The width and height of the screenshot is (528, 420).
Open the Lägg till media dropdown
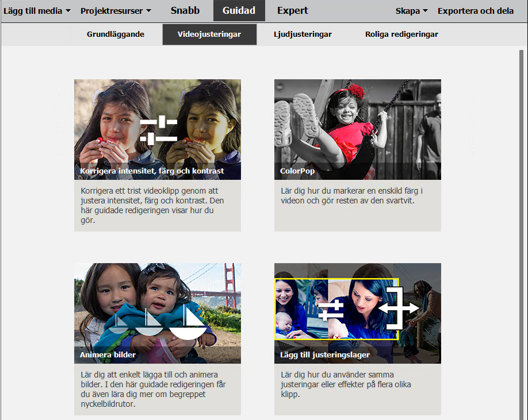[x=37, y=11]
